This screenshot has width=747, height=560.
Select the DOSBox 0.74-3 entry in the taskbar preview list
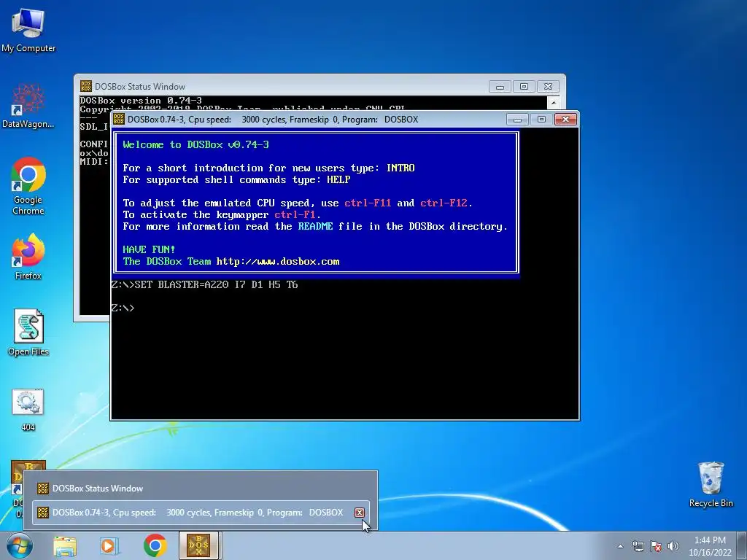[200, 513]
